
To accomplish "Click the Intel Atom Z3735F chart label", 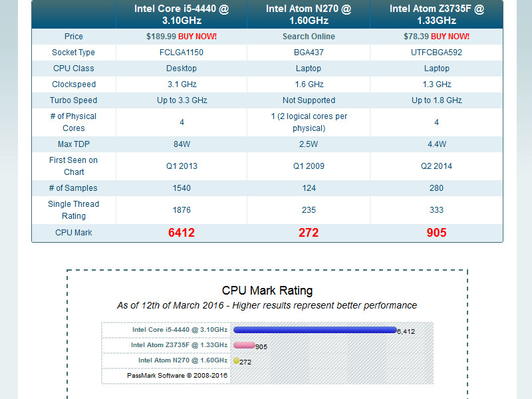I will coord(179,345).
